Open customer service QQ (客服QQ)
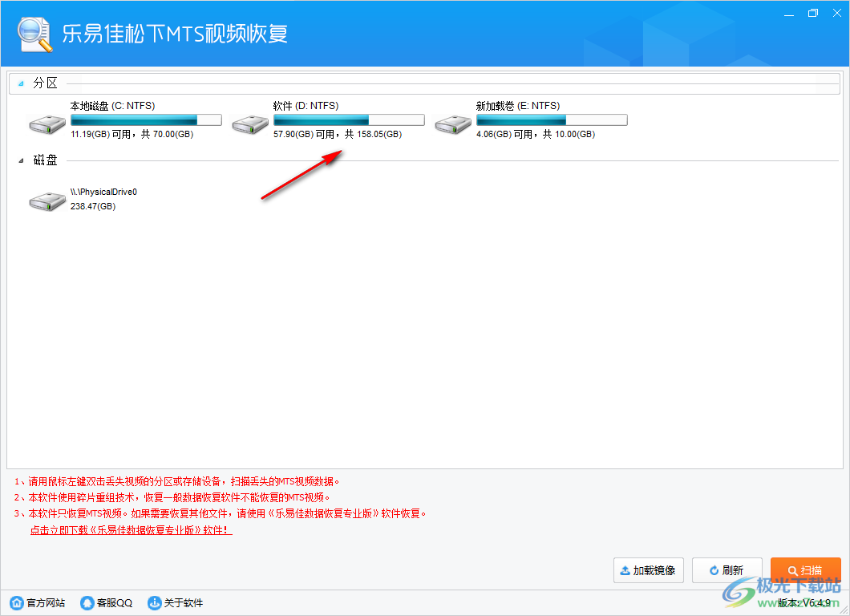 (106, 602)
